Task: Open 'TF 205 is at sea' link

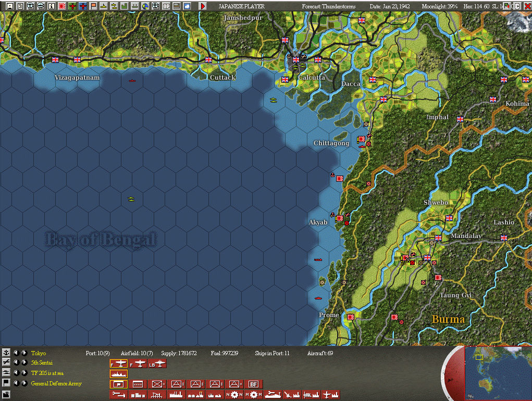Action: pos(47,373)
